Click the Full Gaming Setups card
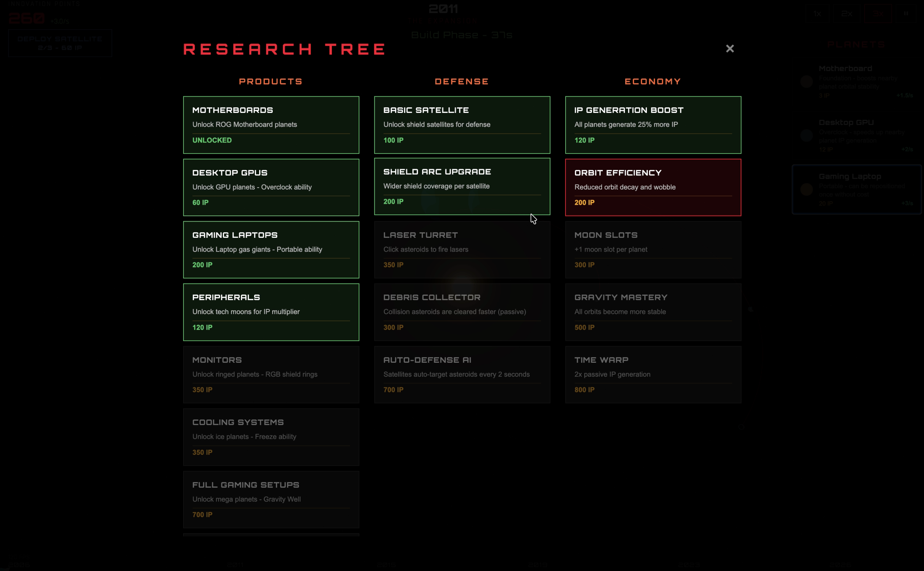This screenshot has width=924, height=571. 271,499
